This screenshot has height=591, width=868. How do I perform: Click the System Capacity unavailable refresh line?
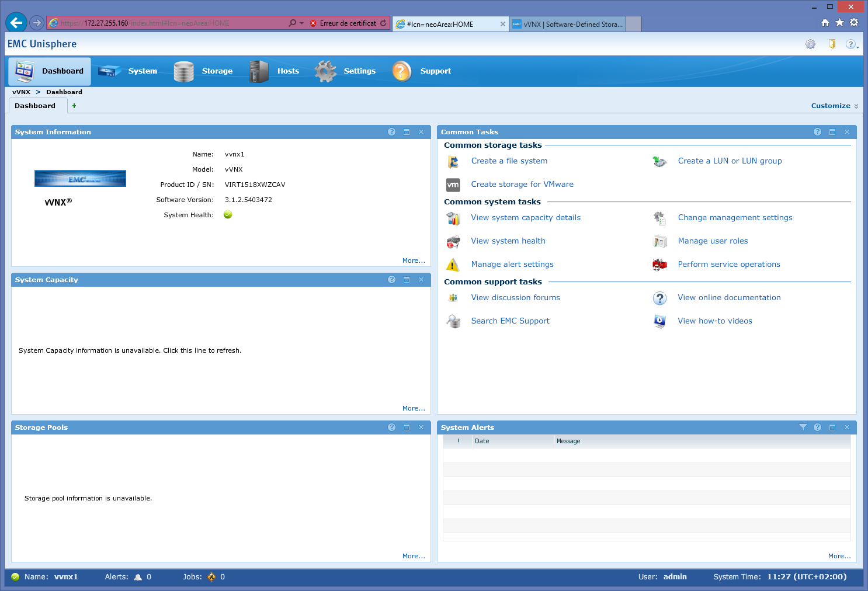[x=130, y=350]
